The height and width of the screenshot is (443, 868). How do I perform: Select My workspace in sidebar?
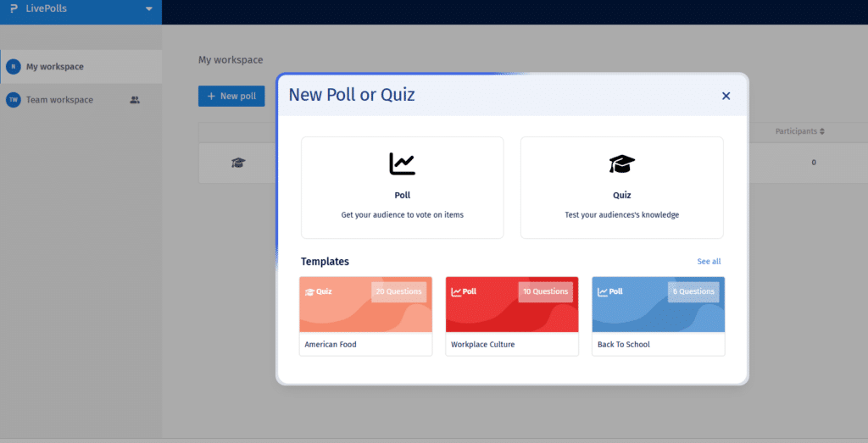point(55,66)
